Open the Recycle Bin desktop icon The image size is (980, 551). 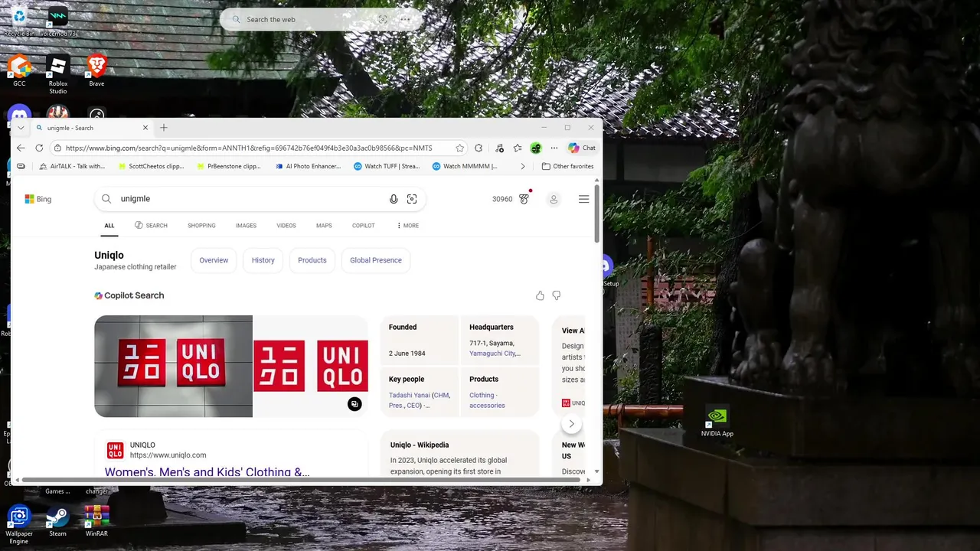point(19,20)
